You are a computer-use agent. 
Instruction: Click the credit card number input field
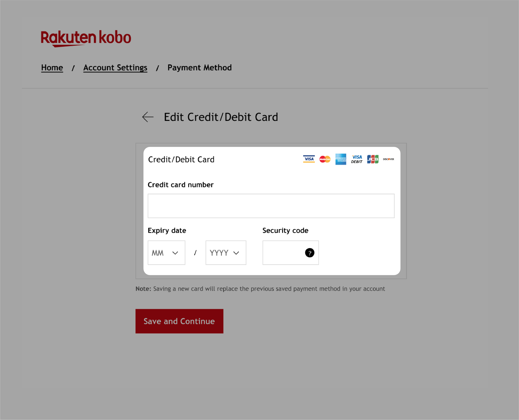tap(271, 206)
